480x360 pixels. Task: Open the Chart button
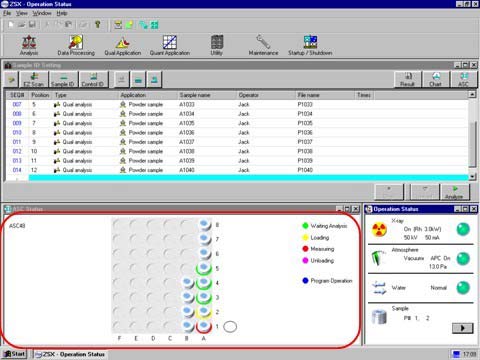436,80
